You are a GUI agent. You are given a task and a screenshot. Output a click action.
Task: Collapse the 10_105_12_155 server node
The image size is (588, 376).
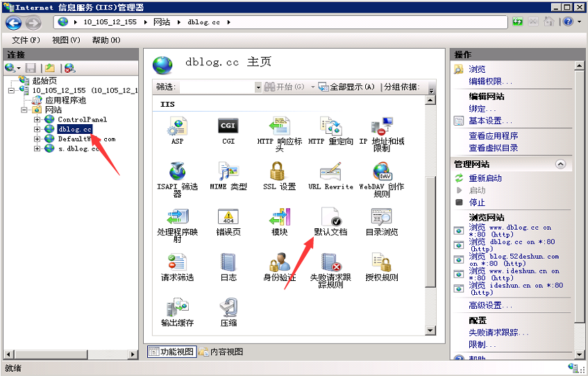coord(11,90)
